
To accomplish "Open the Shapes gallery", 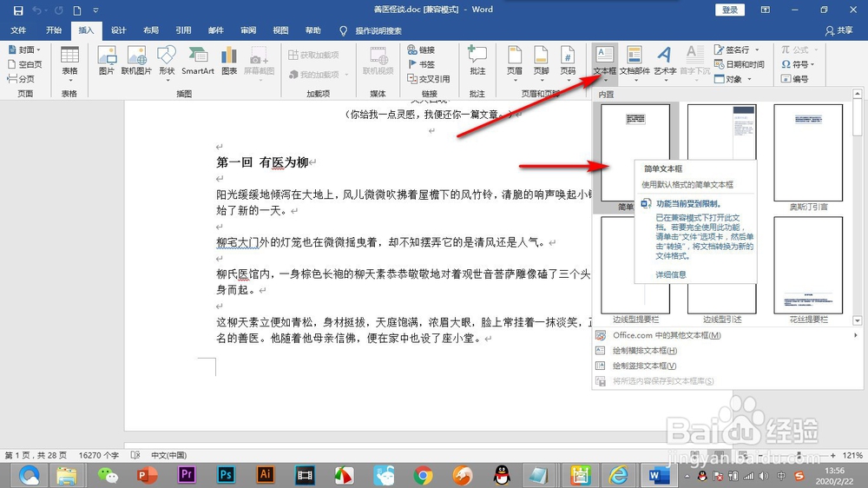I will click(167, 63).
